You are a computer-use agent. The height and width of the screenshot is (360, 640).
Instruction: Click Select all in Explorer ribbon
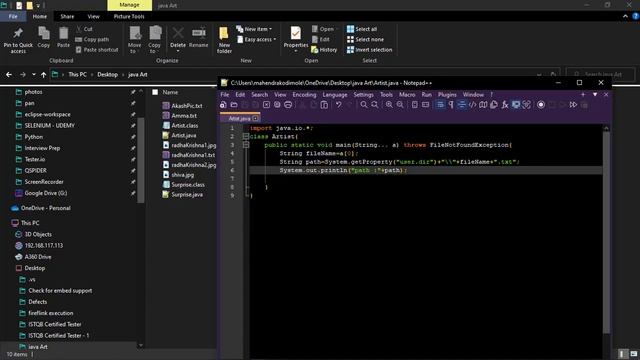pos(362,29)
